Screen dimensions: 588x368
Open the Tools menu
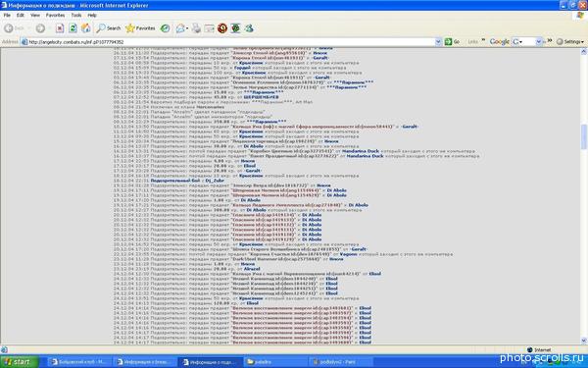tap(76, 15)
